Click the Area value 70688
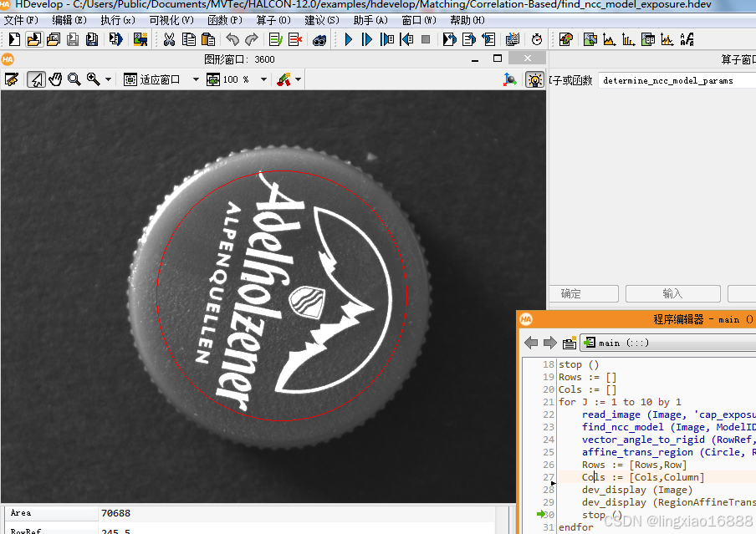This screenshot has height=534, width=756. [115, 513]
